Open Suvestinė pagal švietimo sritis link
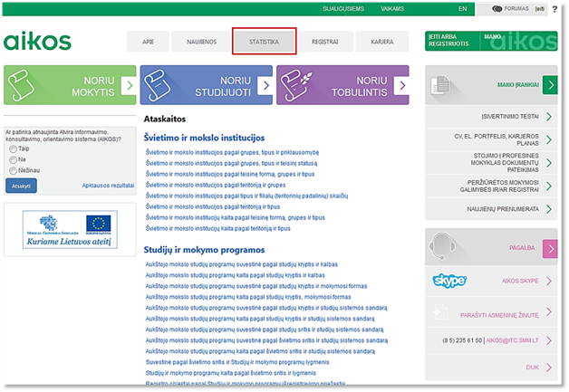569x392 pixels. click(237, 362)
